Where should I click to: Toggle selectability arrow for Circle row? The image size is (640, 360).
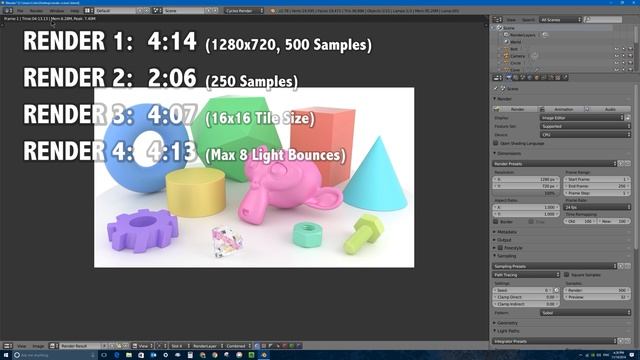point(623,63)
